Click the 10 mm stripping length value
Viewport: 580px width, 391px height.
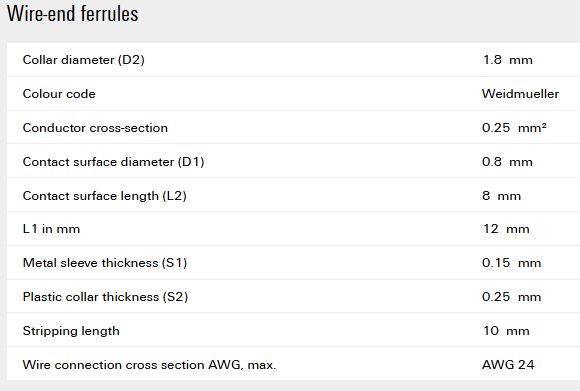[x=506, y=331]
